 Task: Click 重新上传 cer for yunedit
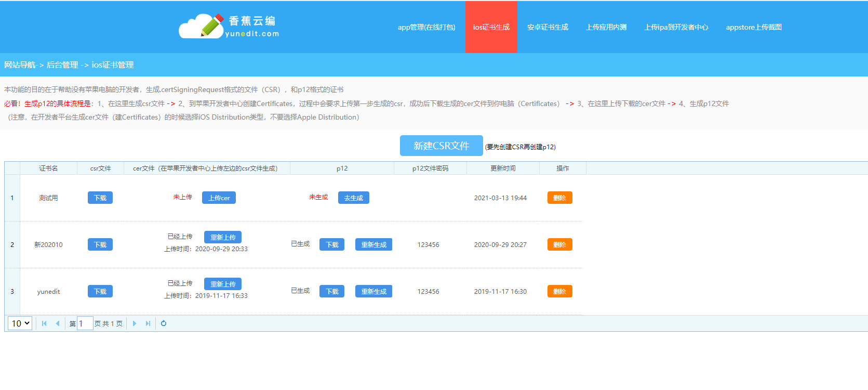(x=222, y=284)
